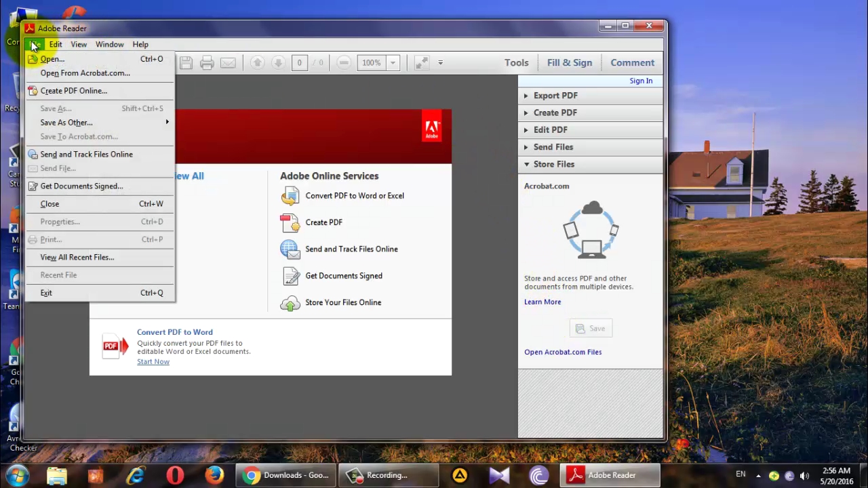Image resolution: width=868 pixels, height=488 pixels.
Task: Click the Adobe logo in red banner
Action: (x=432, y=127)
